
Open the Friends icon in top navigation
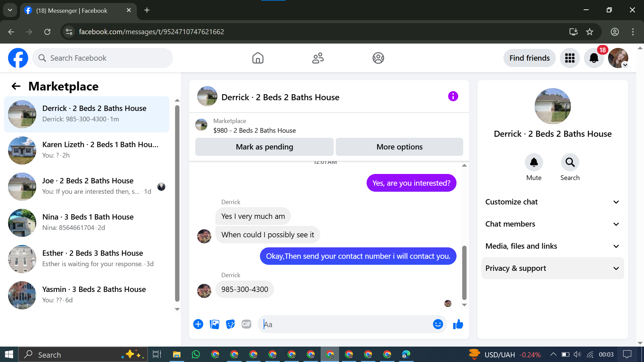point(318,58)
